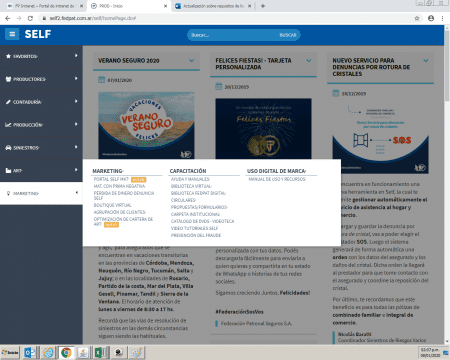The image size is (450, 360).
Task: Collapse the Nuevo Servicio card chevron
Action: click(426, 61)
